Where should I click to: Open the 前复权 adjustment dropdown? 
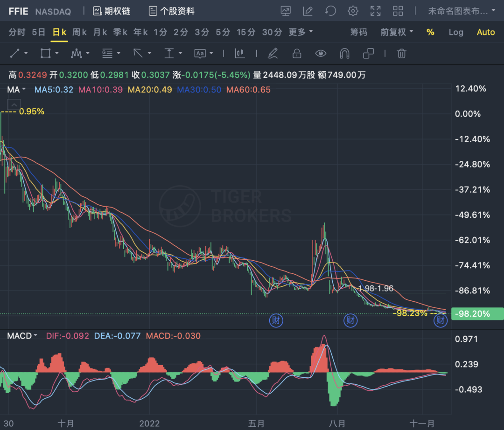[397, 32]
